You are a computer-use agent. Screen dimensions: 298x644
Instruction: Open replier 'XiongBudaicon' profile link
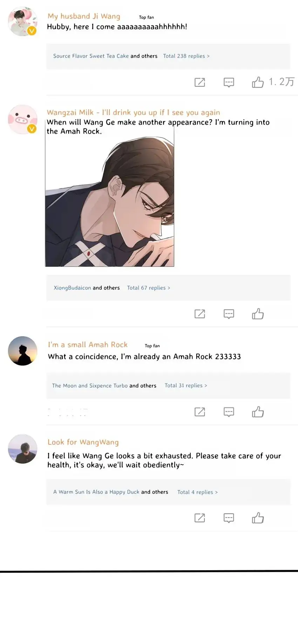pyautogui.click(x=72, y=288)
